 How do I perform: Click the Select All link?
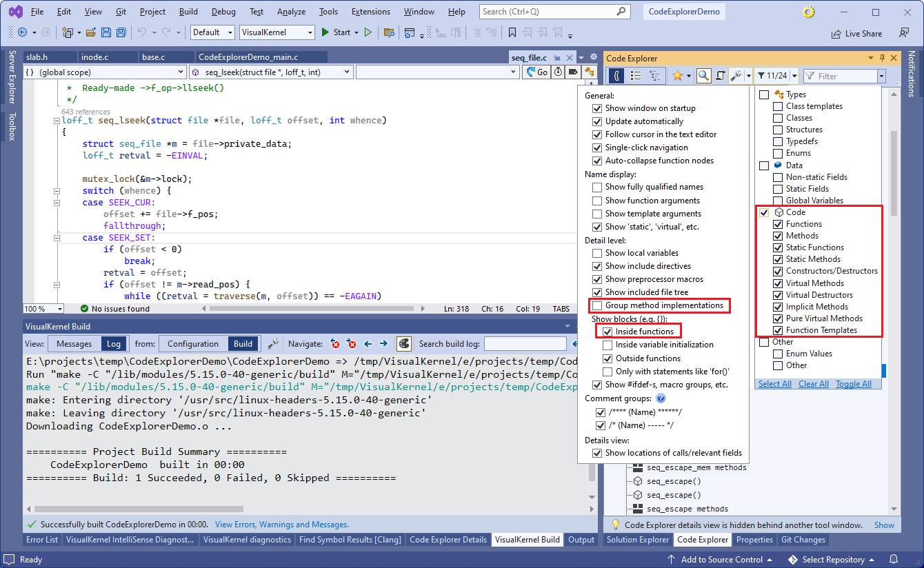[775, 384]
